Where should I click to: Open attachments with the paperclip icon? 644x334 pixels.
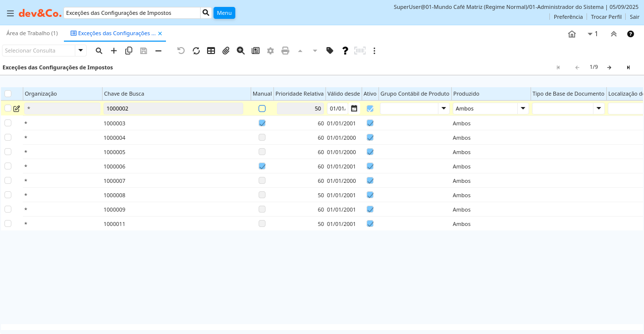tap(226, 51)
